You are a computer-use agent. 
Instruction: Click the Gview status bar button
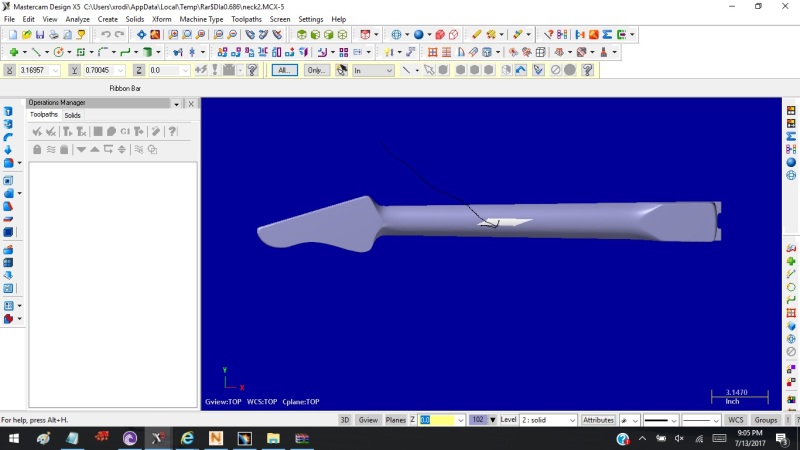[368, 420]
